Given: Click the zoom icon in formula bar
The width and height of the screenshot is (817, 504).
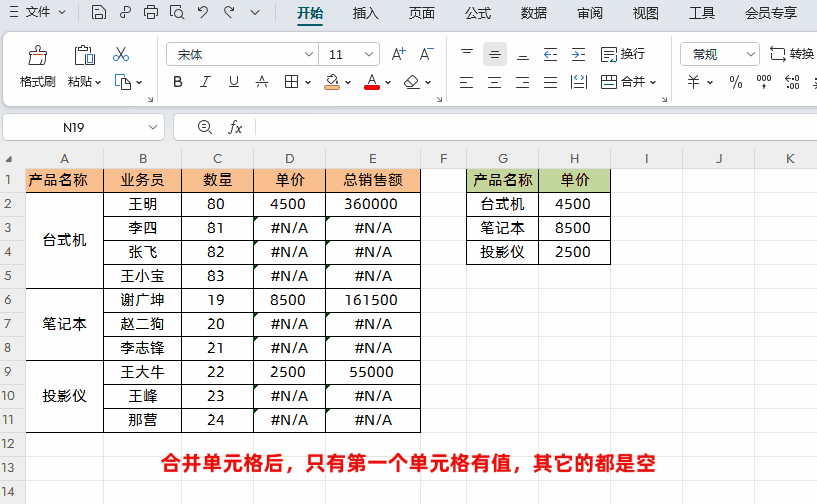Looking at the screenshot, I should pos(205,127).
